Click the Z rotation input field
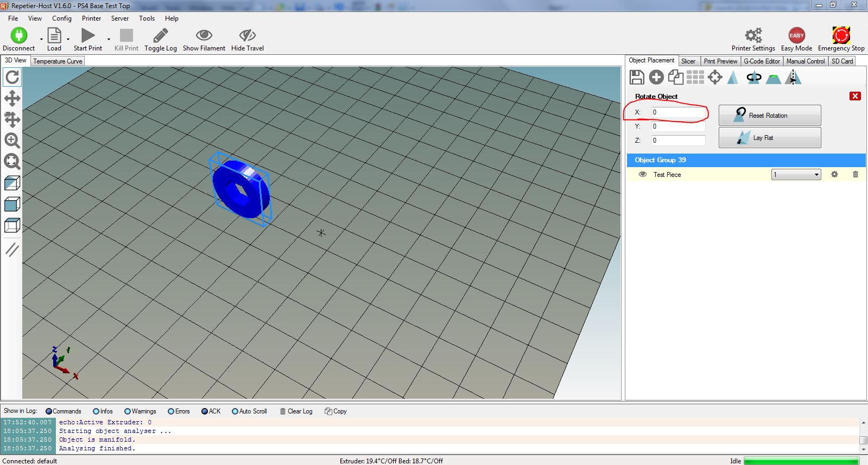The height and width of the screenshot is (465, 868). pos(679,141)
